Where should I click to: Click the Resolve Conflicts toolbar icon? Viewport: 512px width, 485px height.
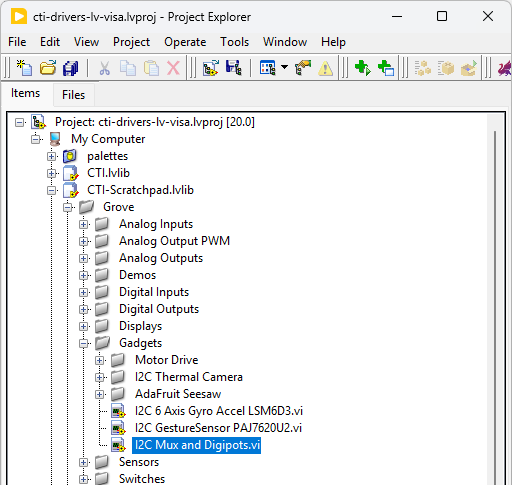click(303, 68)
